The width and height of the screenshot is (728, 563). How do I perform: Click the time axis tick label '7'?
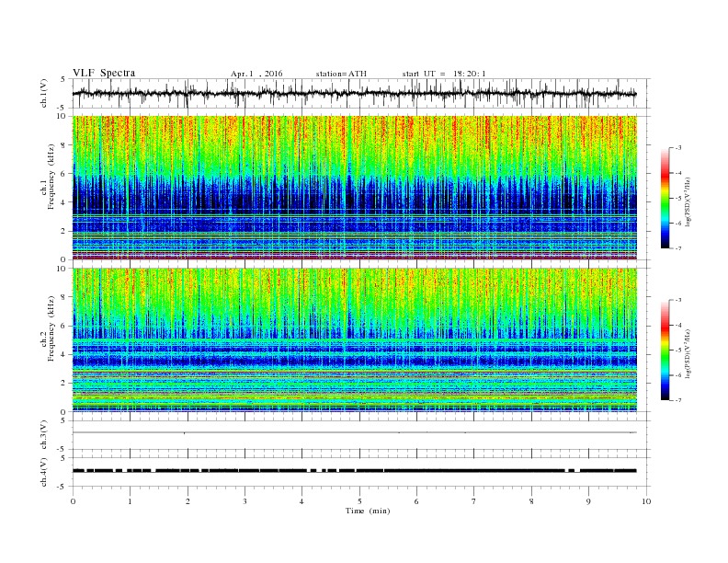[474, 501]
